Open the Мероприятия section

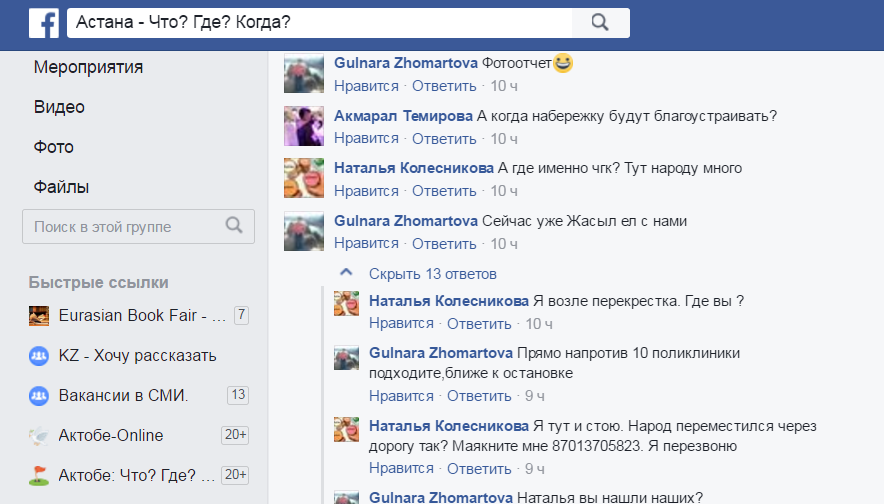click(x=88, y=68)
